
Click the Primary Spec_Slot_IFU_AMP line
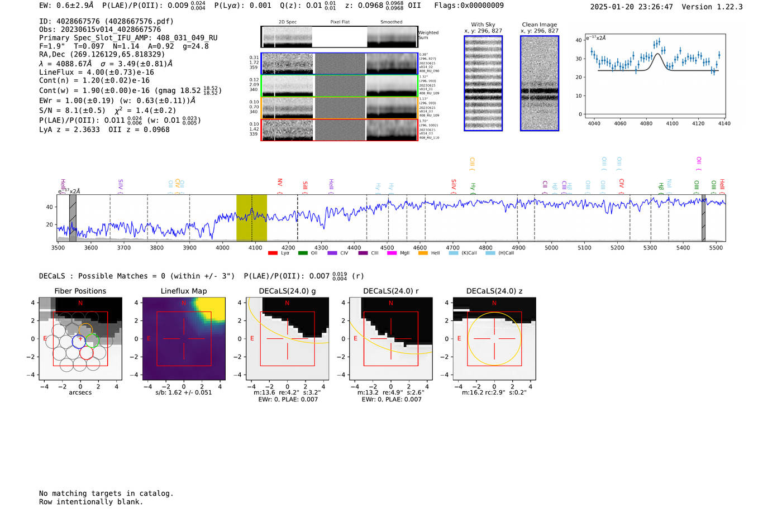coord(128,38)
